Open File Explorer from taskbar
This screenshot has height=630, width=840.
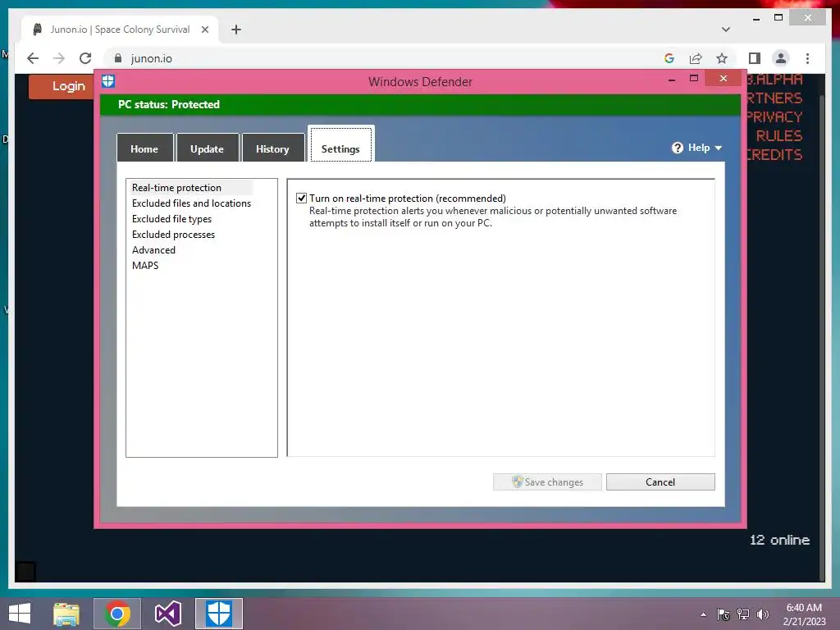click(x=66, y=614)
